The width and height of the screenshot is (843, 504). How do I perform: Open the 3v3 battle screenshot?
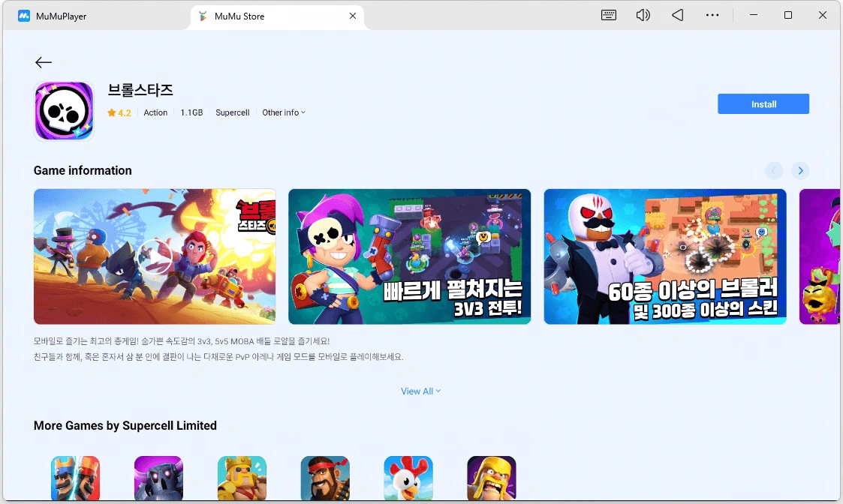(x=410, y=256)
